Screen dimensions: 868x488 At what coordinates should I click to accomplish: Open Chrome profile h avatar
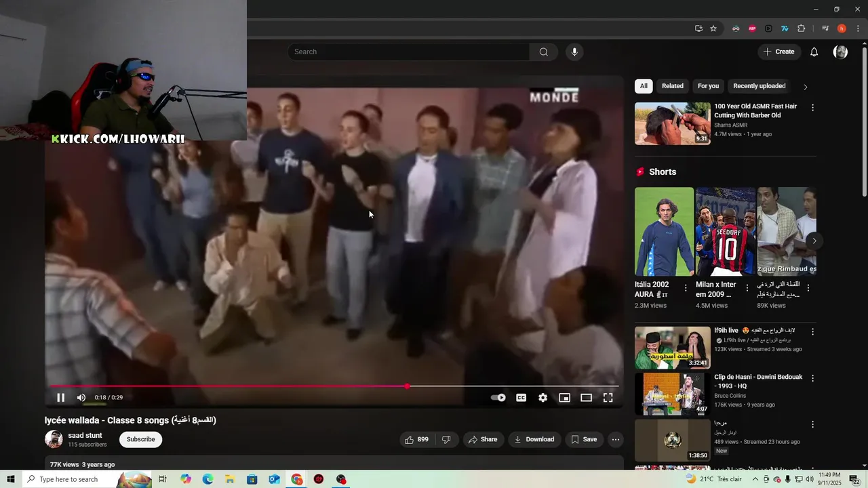click(x=842, y=28)
